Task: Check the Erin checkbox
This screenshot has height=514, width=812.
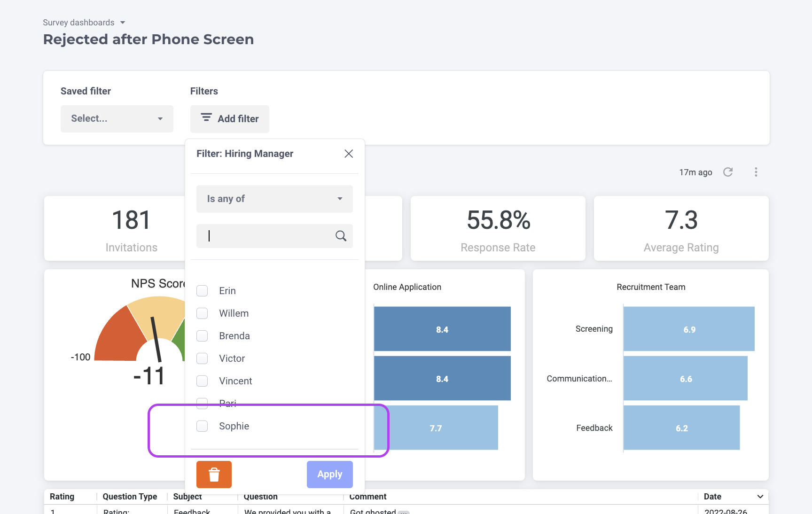Action: tap(202, 291)
